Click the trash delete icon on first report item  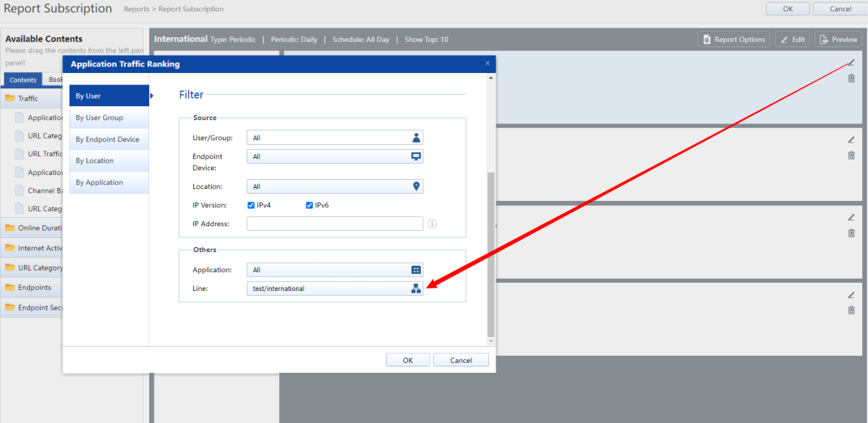click(851, 79)
